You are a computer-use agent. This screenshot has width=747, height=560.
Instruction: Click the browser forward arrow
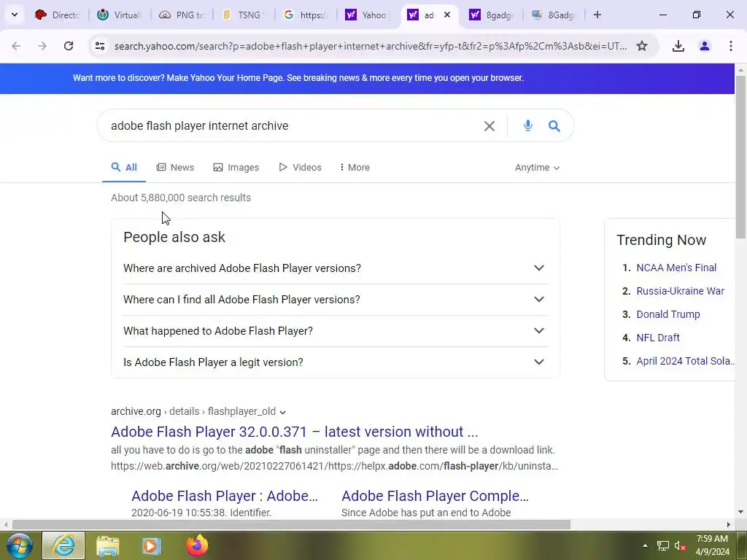point(42,46)
